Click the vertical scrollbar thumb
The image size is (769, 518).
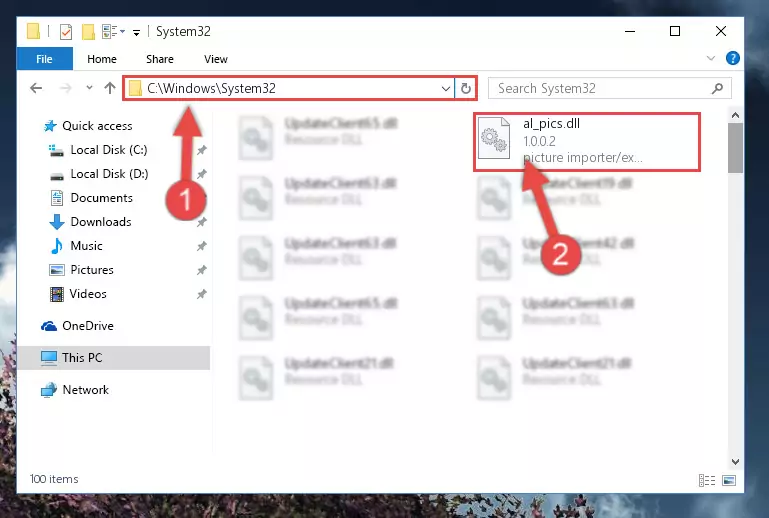point(735,148)
